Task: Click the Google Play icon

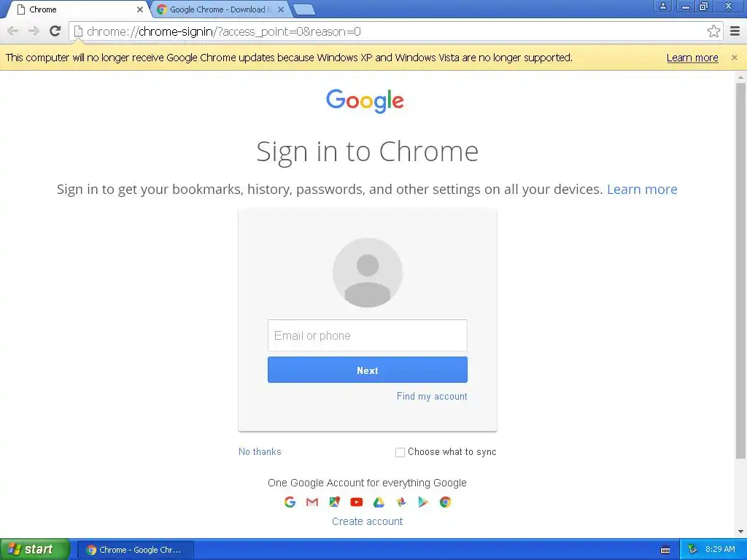Action: point(423,502)
